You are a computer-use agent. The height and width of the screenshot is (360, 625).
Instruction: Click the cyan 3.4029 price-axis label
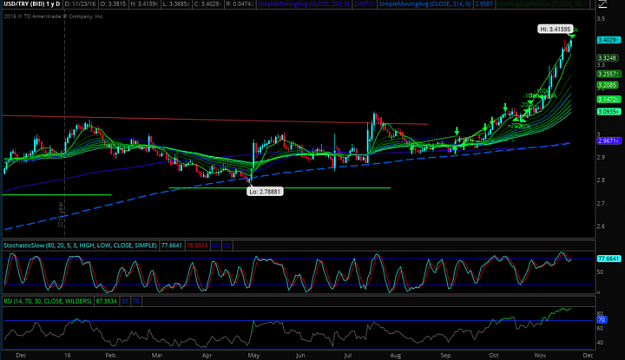point(609,40)
